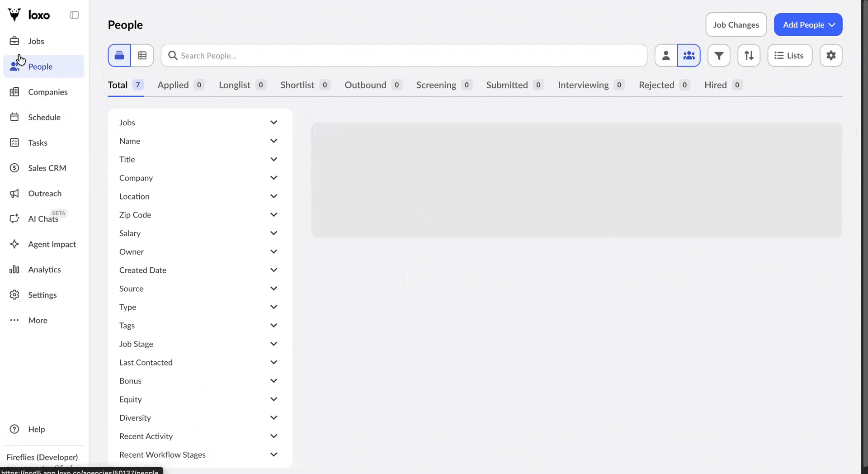Open Sales CRM from the sidebar

[43, 168]
